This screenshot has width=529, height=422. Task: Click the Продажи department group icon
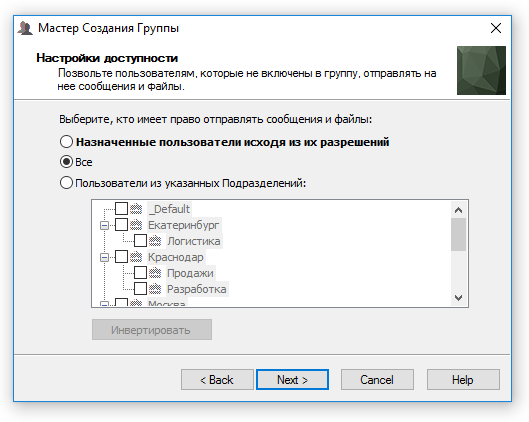[155, 273]
